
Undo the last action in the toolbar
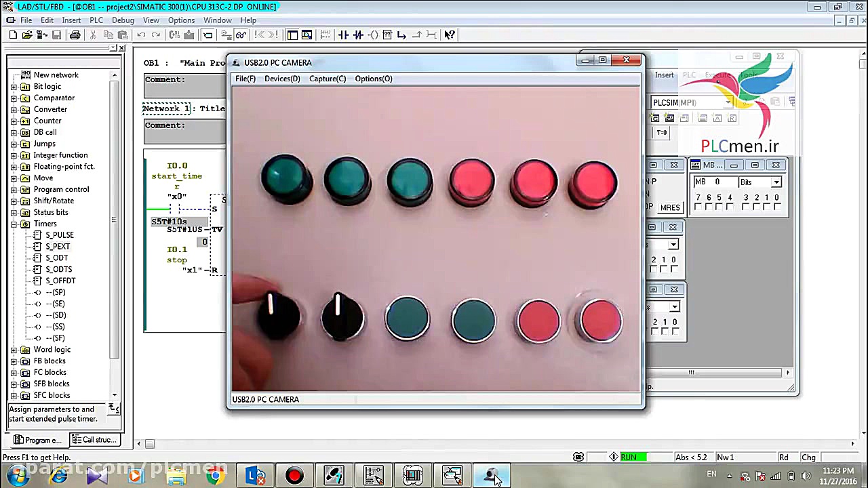coord(141,35)
